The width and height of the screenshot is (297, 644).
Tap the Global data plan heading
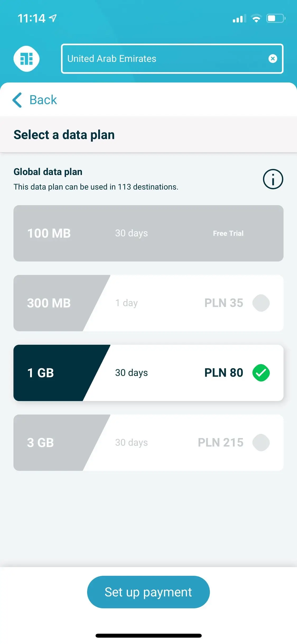(48, 172)
